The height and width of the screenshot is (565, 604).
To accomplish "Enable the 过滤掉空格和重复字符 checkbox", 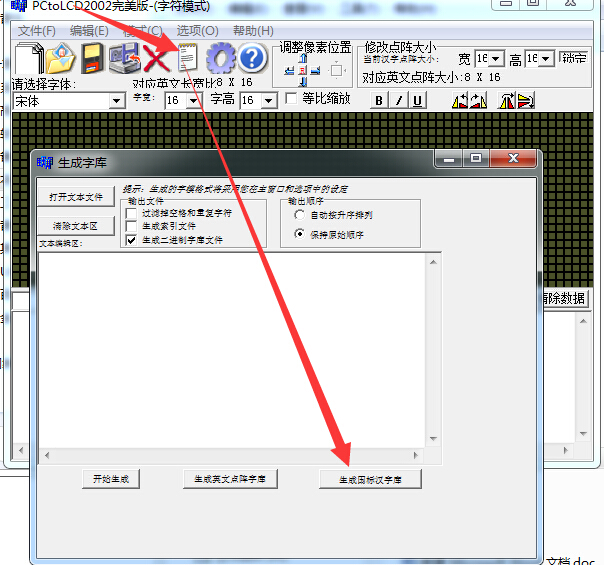I will (132, 214).
